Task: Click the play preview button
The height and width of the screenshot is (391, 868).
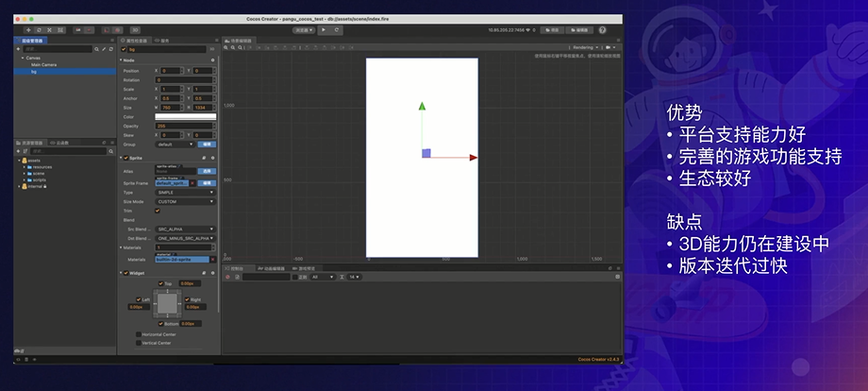Action: 324,30
